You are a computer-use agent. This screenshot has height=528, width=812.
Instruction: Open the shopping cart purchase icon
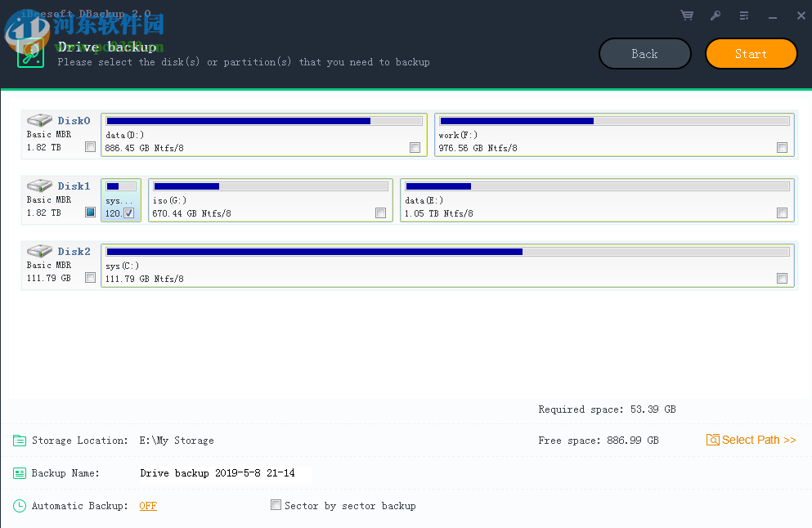pyautogui.click(x=686, y=15)
